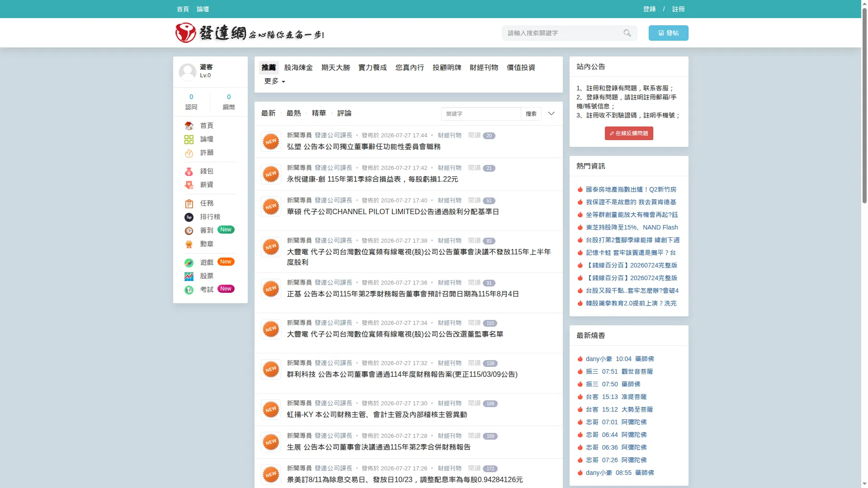
Task: Open news 東芝持股降至15%、NAND Flash
Action: click(632, 227)
